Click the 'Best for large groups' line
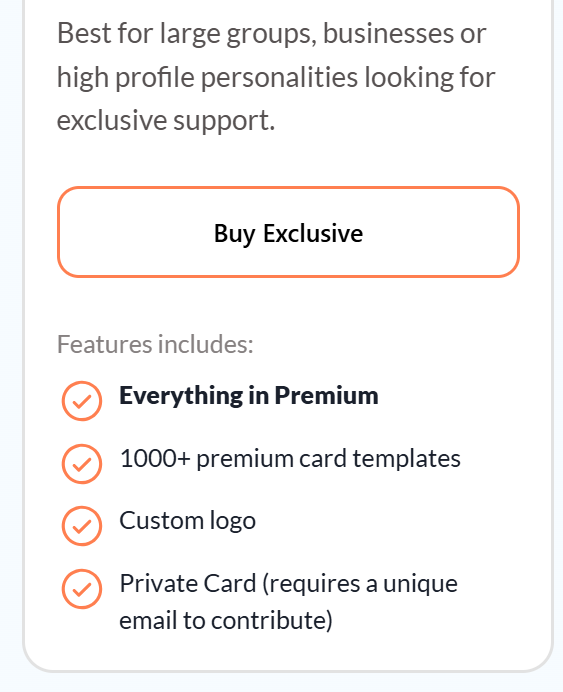This screenshot has width=563, height=692. (x=272, y=34)
